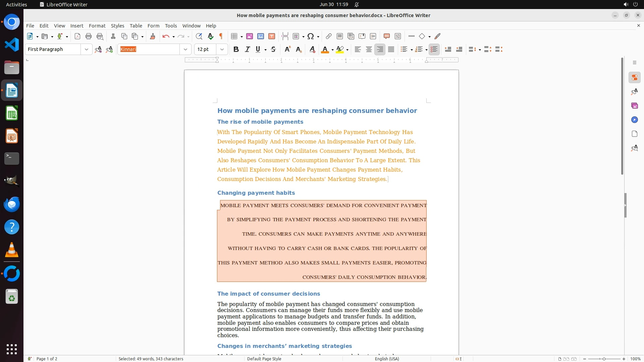Open the font name dropdown list

[x=185, y=50]
